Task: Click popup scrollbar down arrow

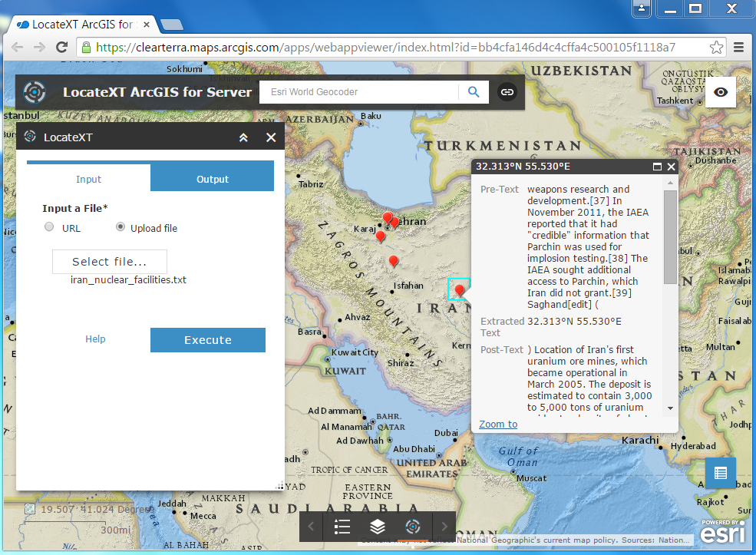Action: click(670, 408)
